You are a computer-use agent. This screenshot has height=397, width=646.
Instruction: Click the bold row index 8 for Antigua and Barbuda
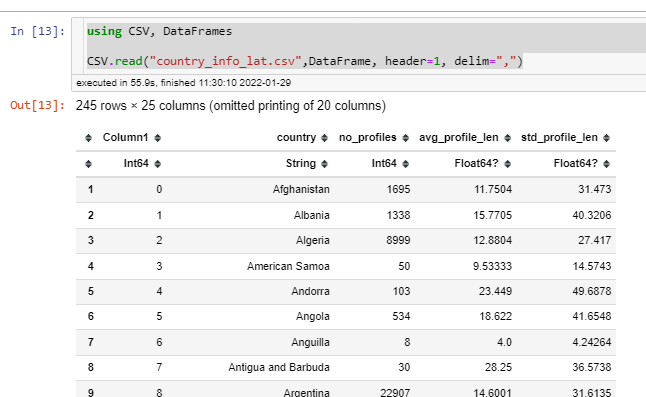[91, 367]
